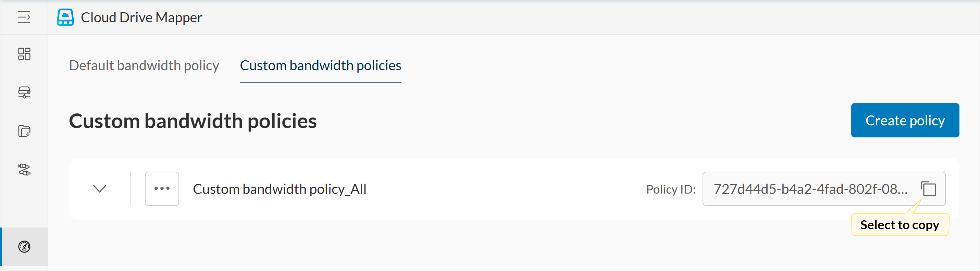Open the connectors icon in sidebar

coord(24,169)
